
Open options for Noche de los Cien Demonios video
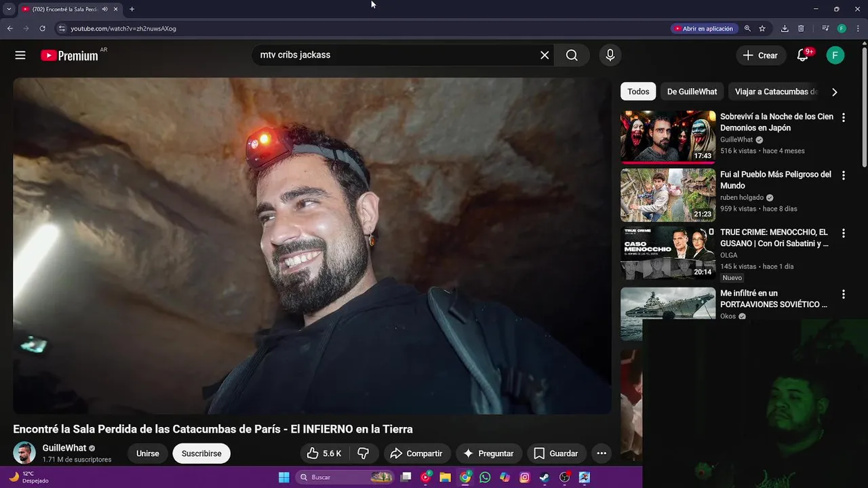[844, 117]
